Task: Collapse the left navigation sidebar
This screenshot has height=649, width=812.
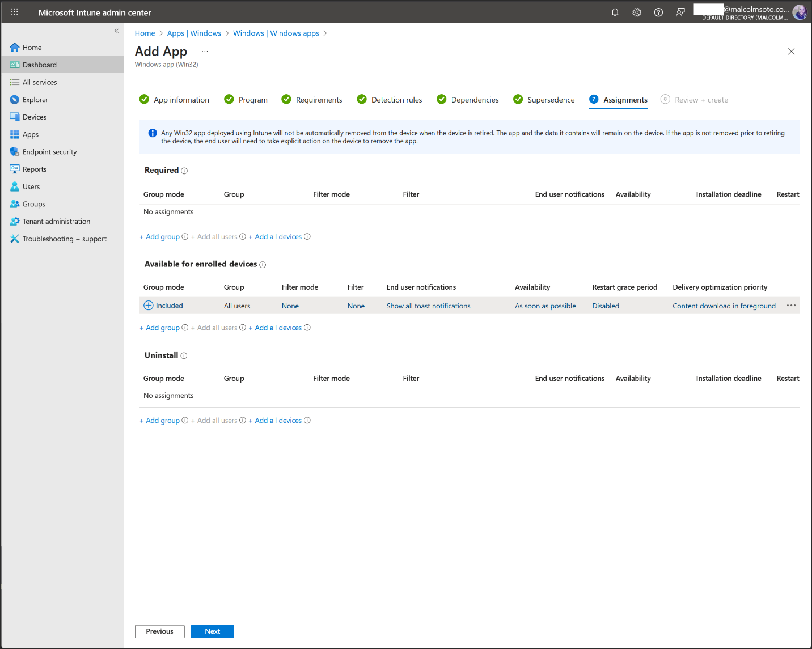Action: [x=116, y=31]
